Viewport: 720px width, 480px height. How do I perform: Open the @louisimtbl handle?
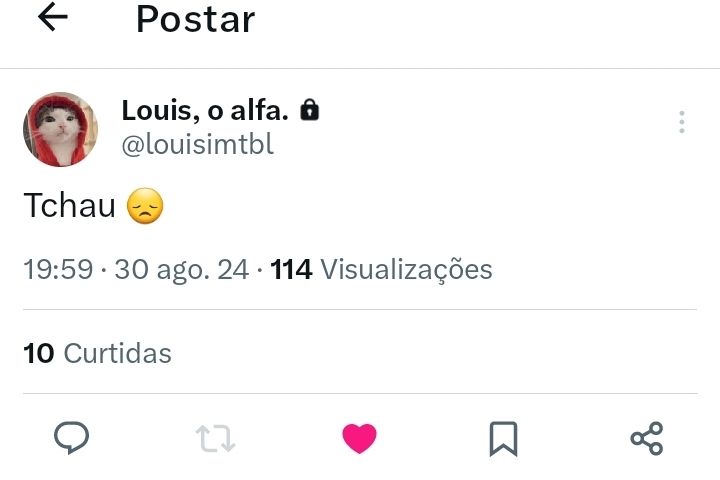(x=197, y=145)
